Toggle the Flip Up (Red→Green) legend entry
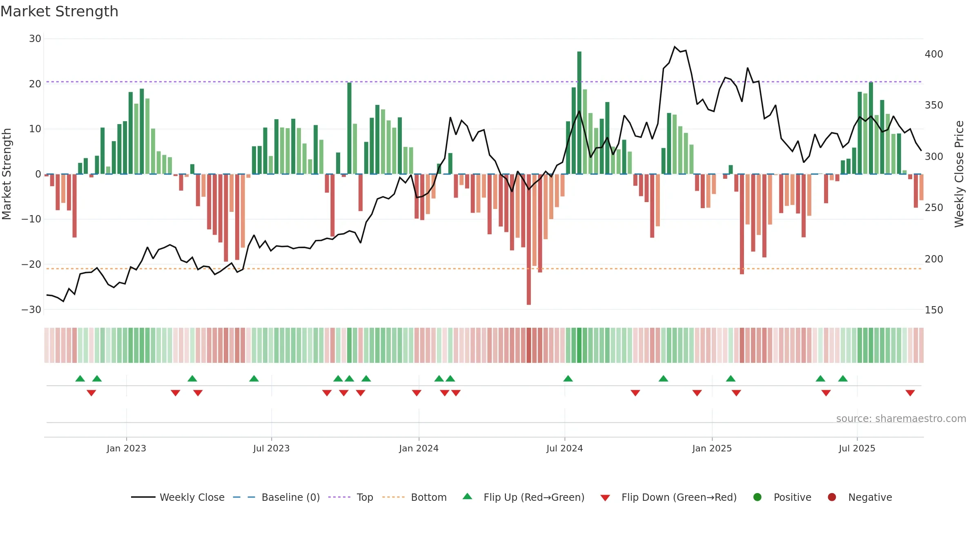The height and width of the screenshot is (551, 980). coord(523,497)
